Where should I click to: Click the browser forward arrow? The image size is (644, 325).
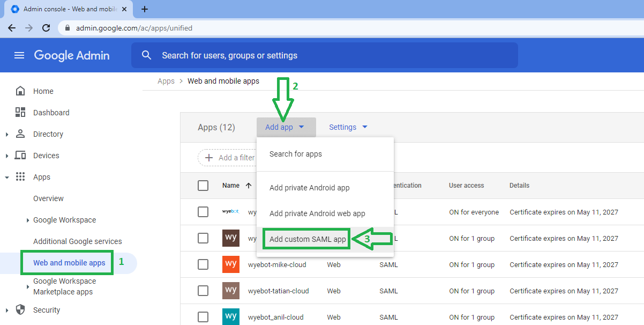tap(29, 28)
